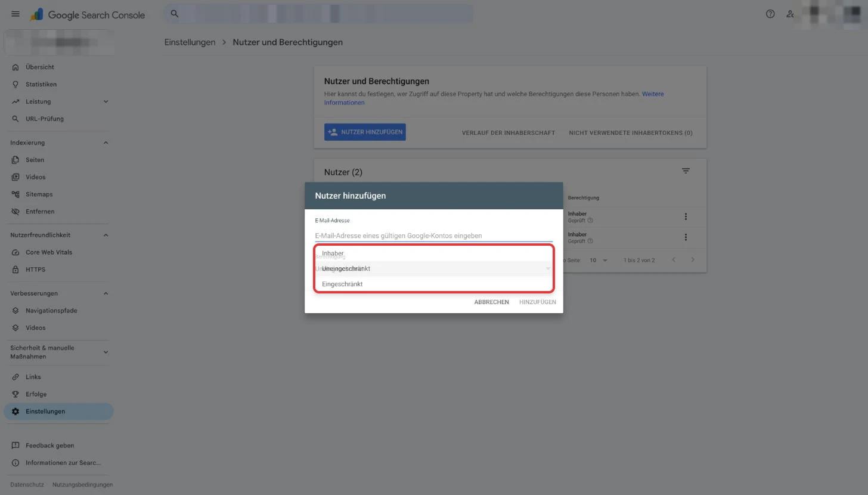This screenshot has width=868, height=495.
Task: Click the search magnifier icon in top bar
Action: (175, 14)
